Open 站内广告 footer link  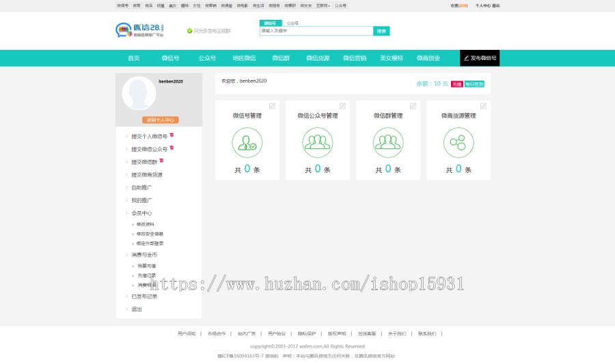[x=246, y=334]
